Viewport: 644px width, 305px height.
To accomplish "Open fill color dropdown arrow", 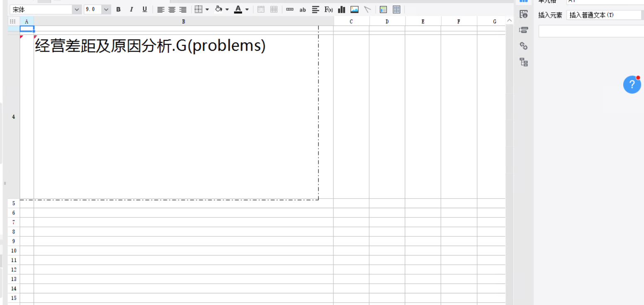I will point(227,10).
